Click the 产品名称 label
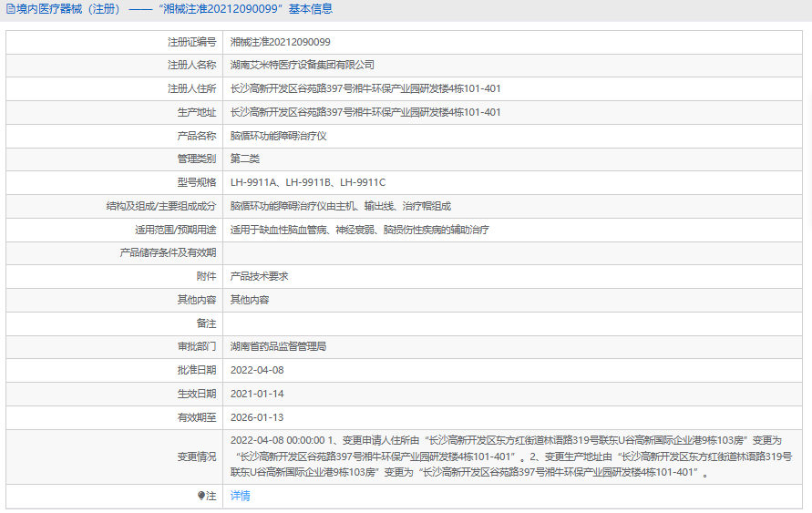The image size is (812, 513). point(197,136)
